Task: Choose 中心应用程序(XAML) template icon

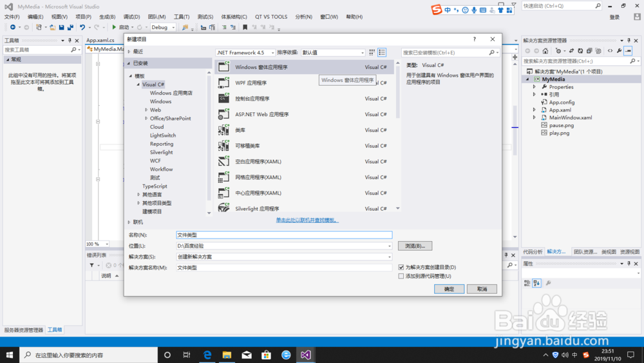Action: tap(224, 193)
